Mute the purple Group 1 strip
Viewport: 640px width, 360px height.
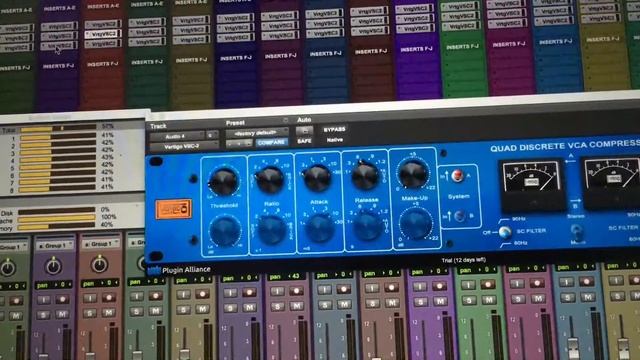click(x=62, y=314)
